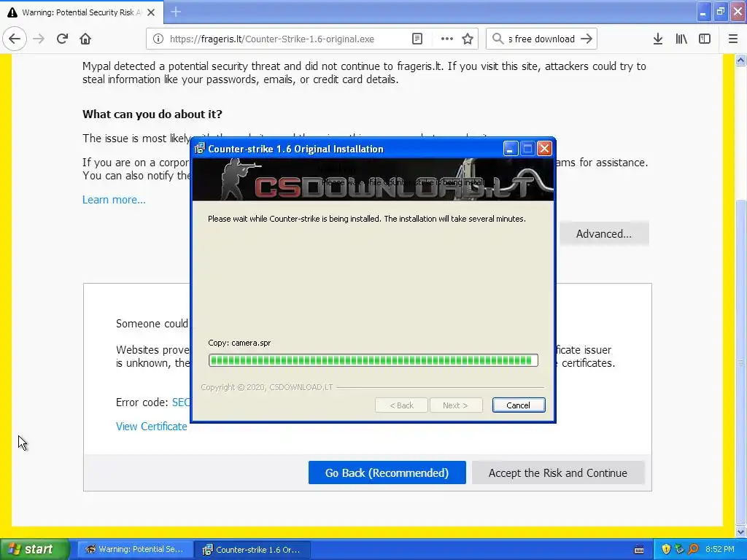Cancel the Counter-strike installation
Viewport: 747px width, 560px height.
coord(519,405)
